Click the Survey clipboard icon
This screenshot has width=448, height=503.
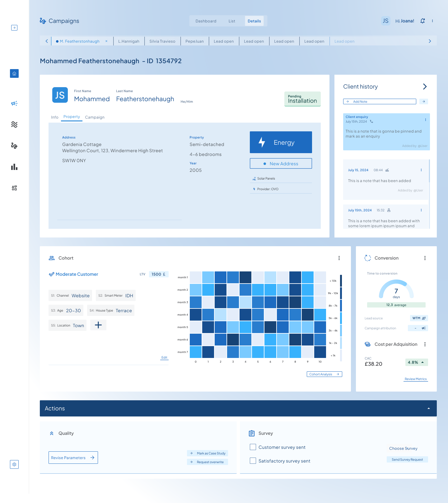252,433
